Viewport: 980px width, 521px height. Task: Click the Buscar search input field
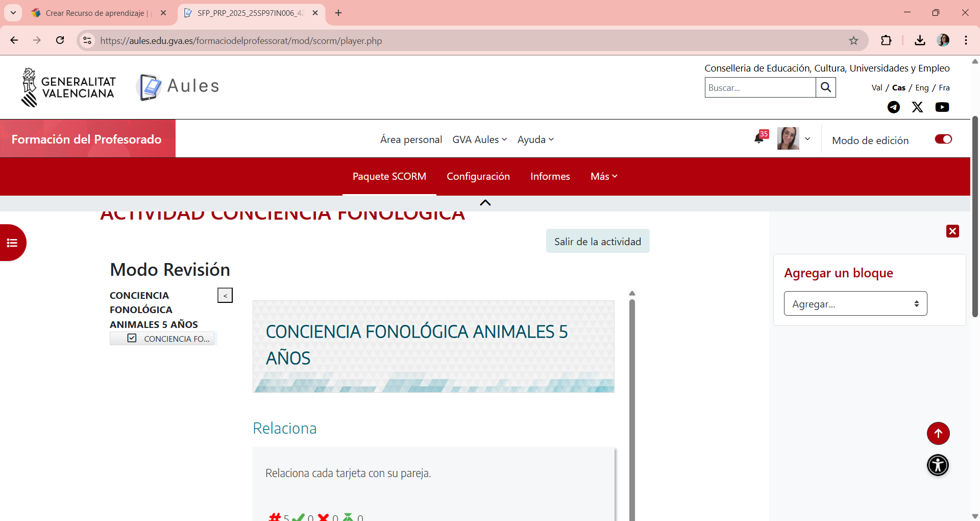point(759,87)
